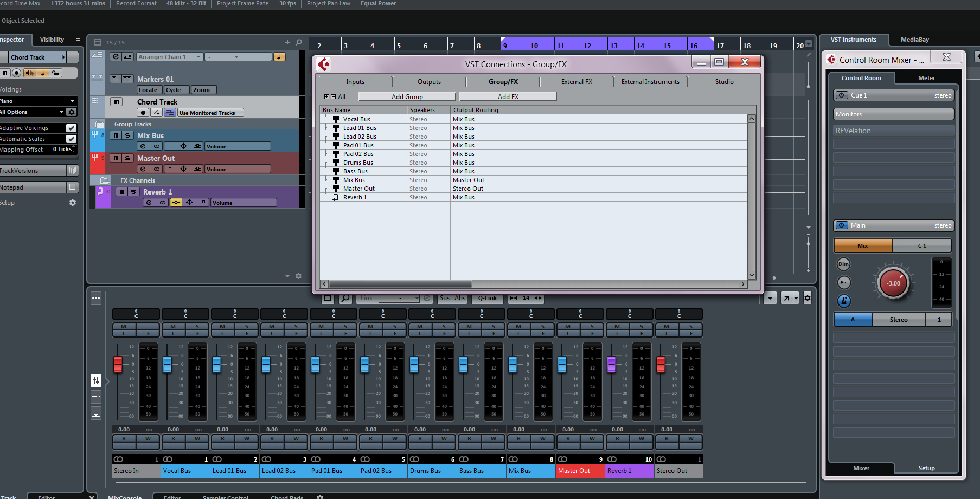Click Use Monitored Tracks button on Chord Track
This screenshot has height=499, width=980.
coord(210,113)
